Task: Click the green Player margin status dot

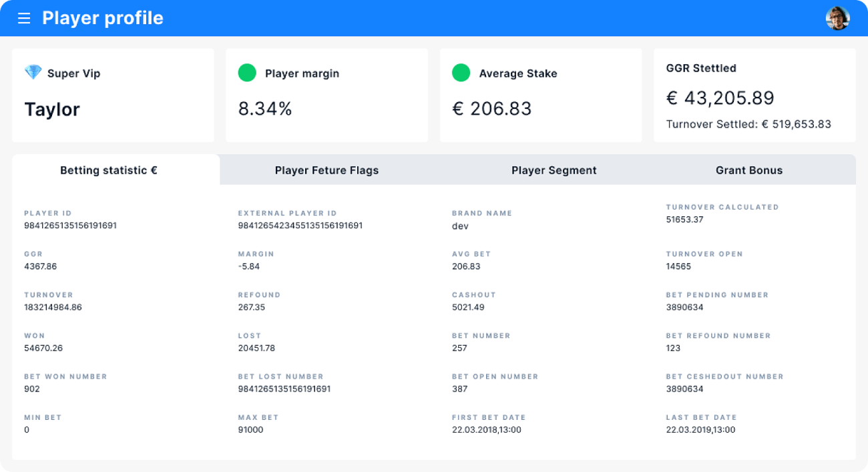Action: [x=247, y=73]
